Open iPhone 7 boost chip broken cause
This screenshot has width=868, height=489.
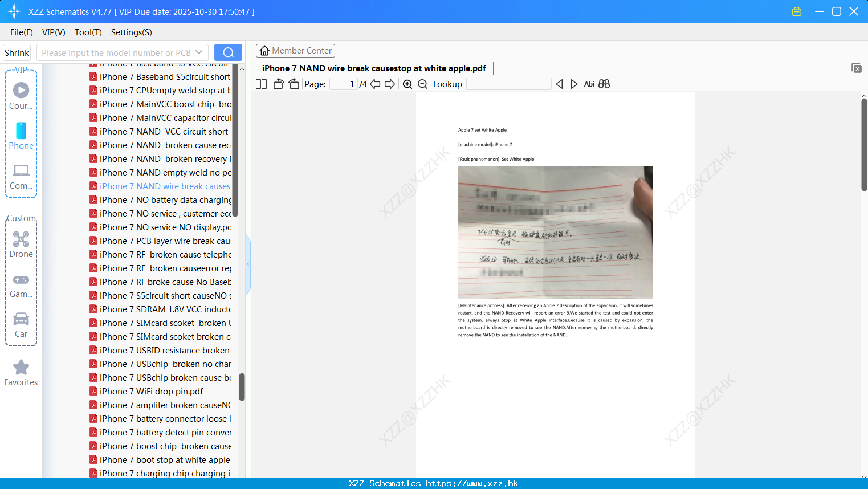tap(161, 446)
